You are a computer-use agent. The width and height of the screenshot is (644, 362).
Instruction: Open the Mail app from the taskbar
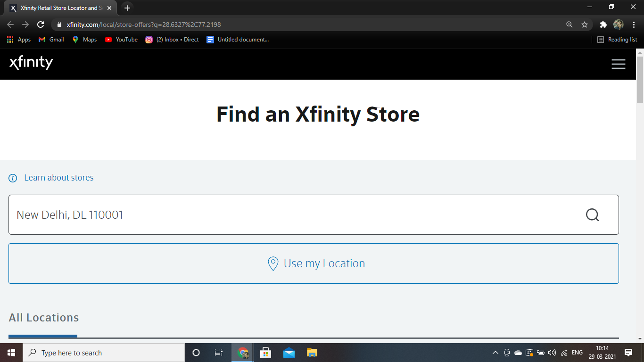[x=289, y=353]
